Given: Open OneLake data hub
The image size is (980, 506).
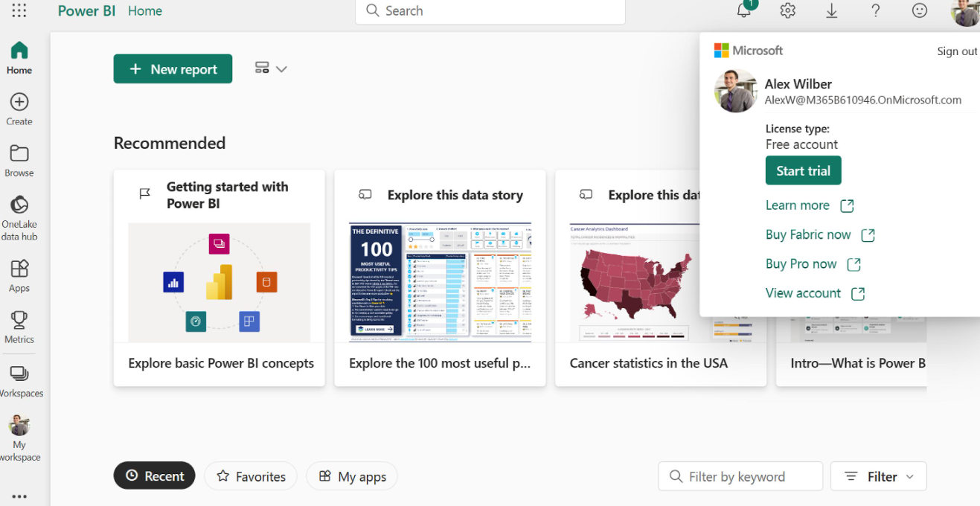Looking at the screenshot, I should click(19, 218).
